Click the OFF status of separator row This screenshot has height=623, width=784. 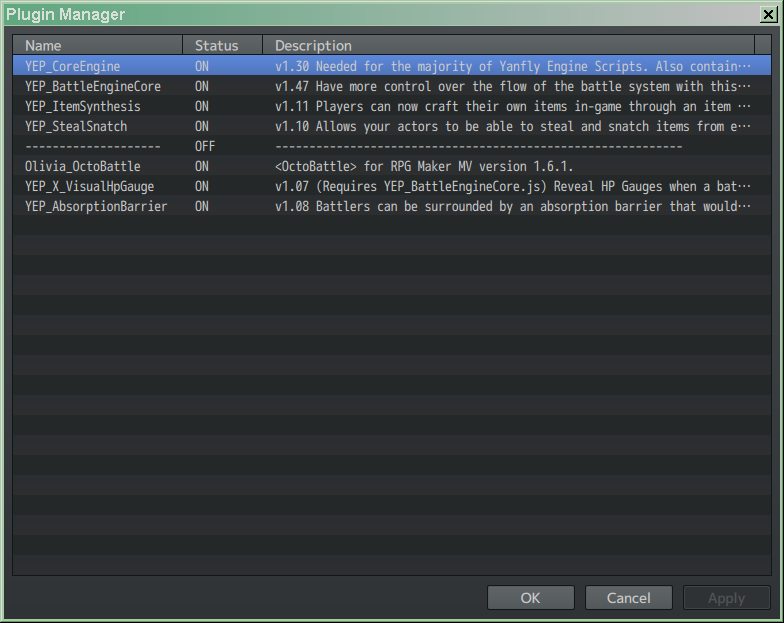(205, 146)
